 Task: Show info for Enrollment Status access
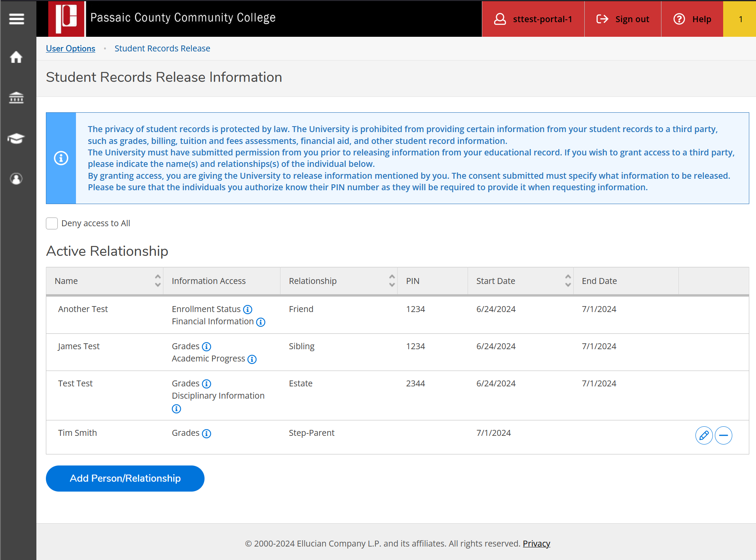tap(248, 309)
